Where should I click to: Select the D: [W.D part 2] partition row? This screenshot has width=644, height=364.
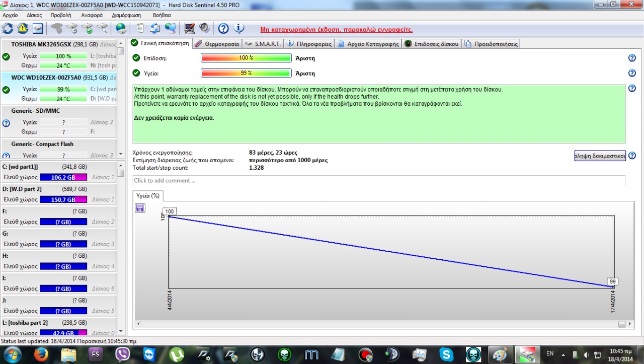[58, 194]
